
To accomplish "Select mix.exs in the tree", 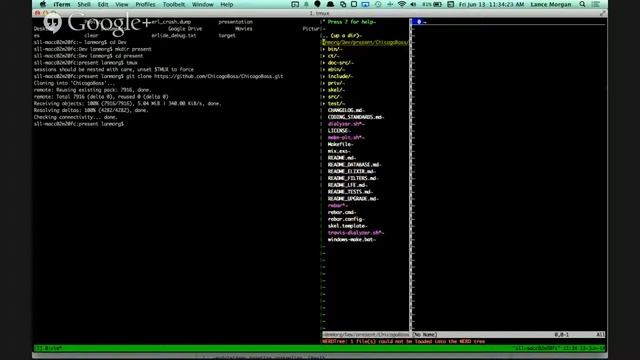I will click(338, 151).
